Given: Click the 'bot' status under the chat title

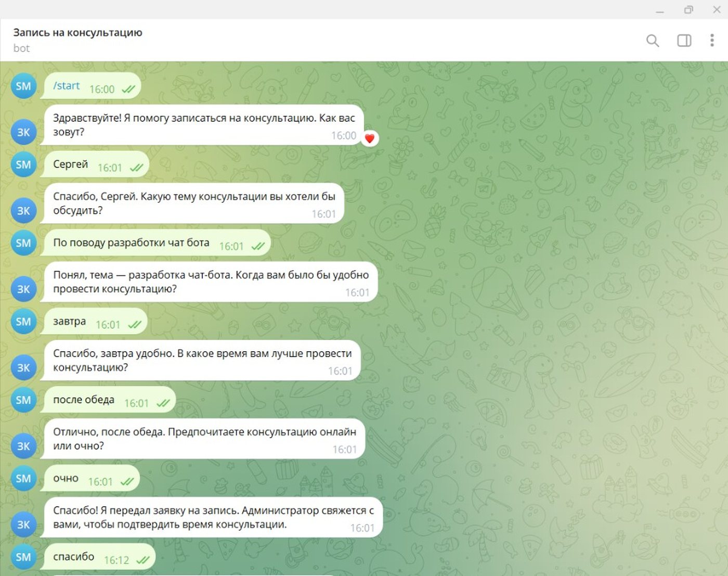Looking at the screenshot, I should (x=21, y=48).
